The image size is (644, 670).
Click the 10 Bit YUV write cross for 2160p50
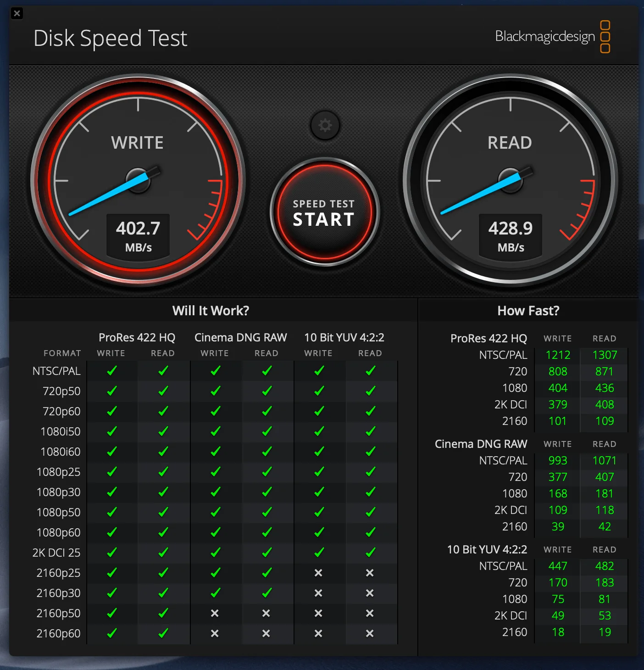(x=318, y=613)
